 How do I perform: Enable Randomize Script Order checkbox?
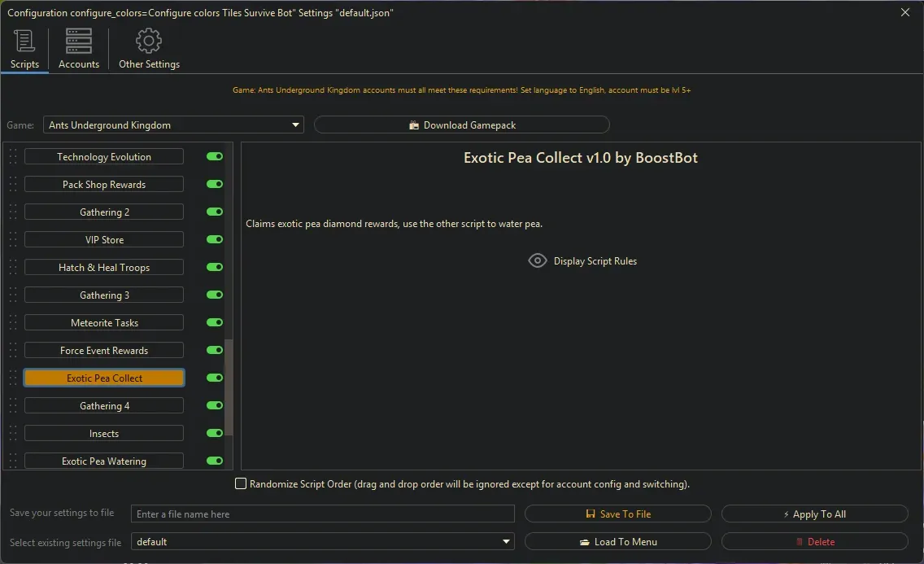point(241,484)
